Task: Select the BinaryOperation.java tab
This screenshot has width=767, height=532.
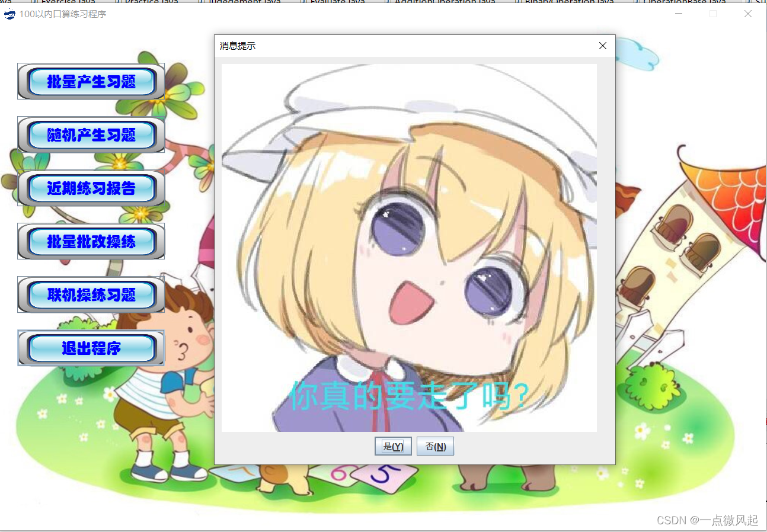Action: (570, 2)
